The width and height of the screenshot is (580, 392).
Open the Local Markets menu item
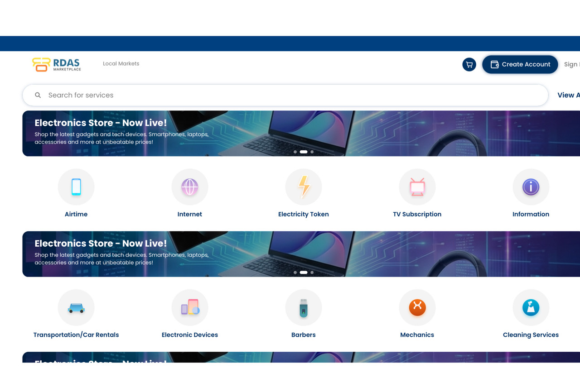(121, 64)
